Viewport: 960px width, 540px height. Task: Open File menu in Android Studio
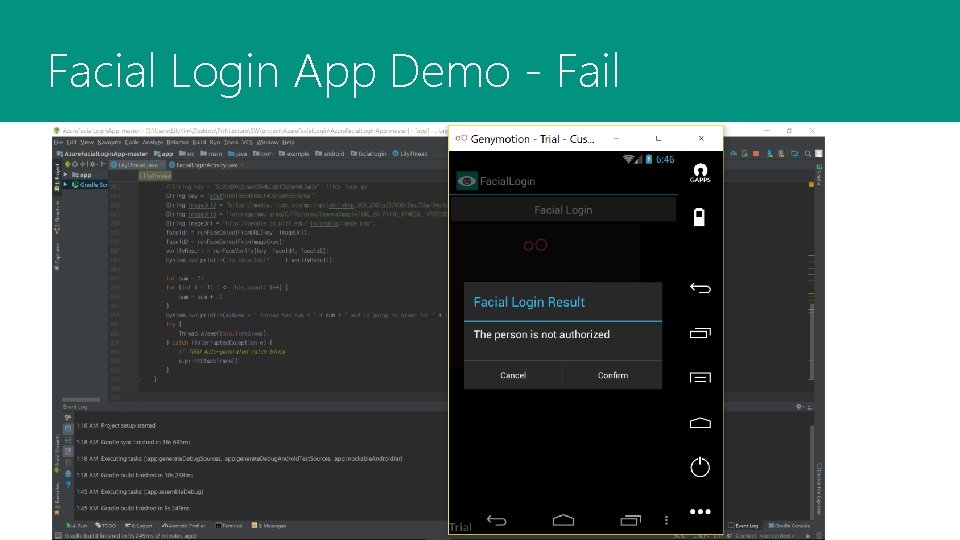click(x=58, y=142)
